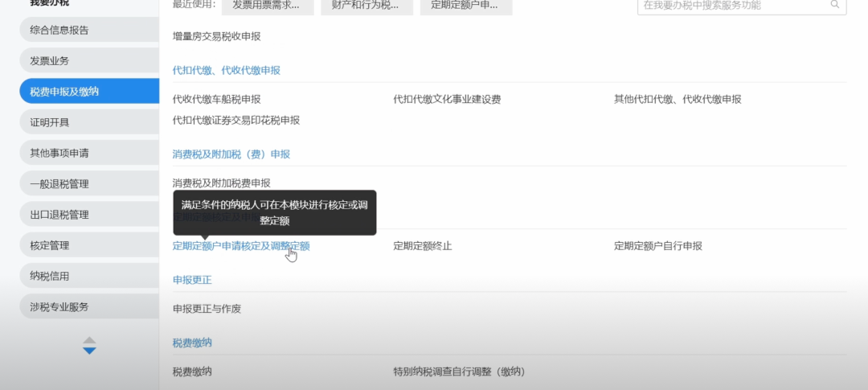
Task: Focus the tax service search field
Action: [742, 6]
